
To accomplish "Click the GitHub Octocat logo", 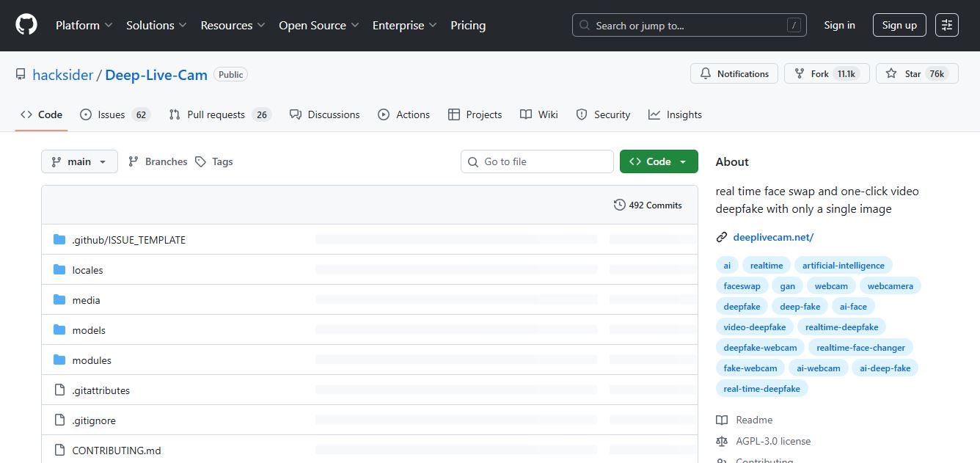I will (x=26, y=25).
